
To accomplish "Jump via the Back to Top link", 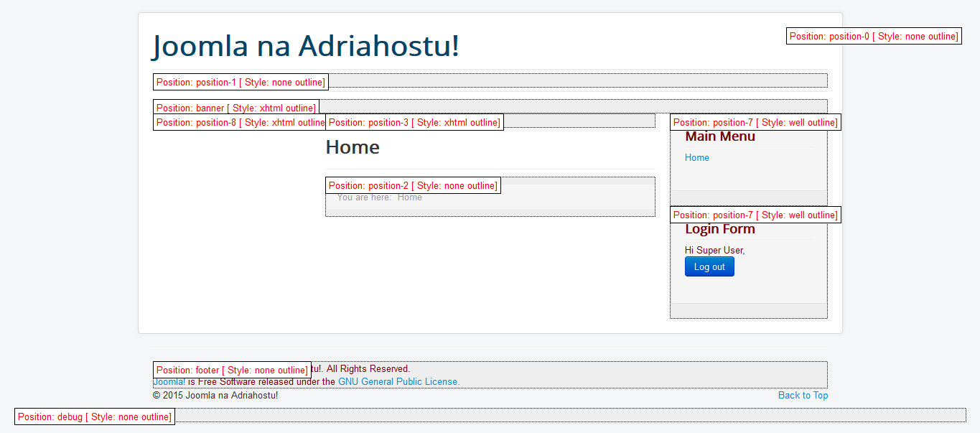I will [x=803, y=396].
